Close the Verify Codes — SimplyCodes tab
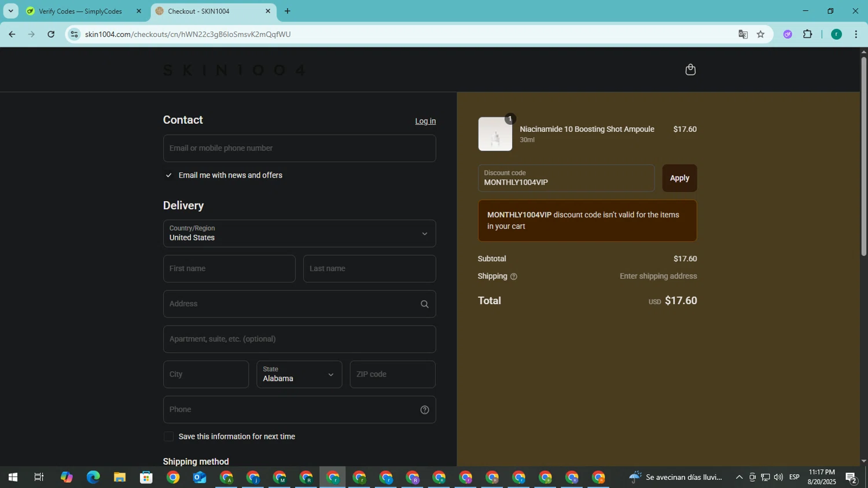The image size is (868, 488). click(138, 11)
